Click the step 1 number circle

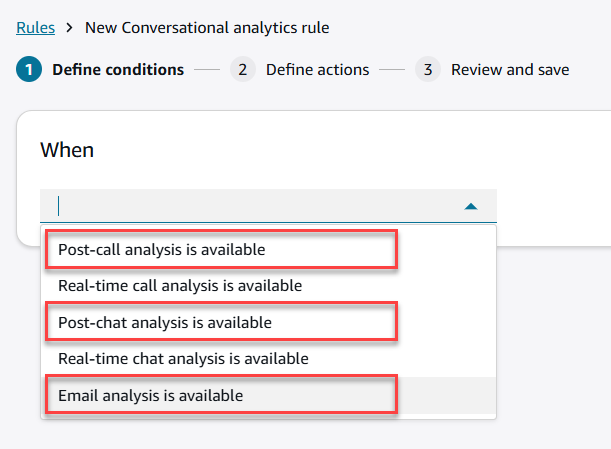(x=29, y=70)
